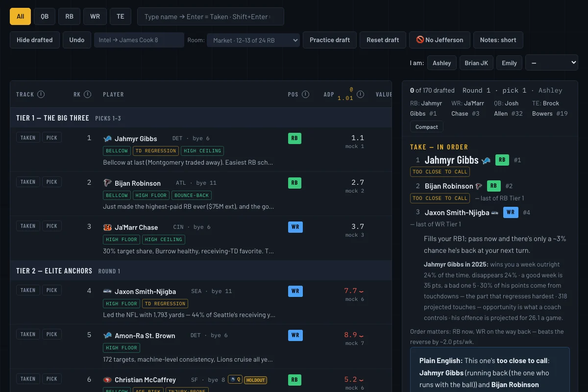Click the info icon beside RK header
588x392 pixels.
(87, 95)
